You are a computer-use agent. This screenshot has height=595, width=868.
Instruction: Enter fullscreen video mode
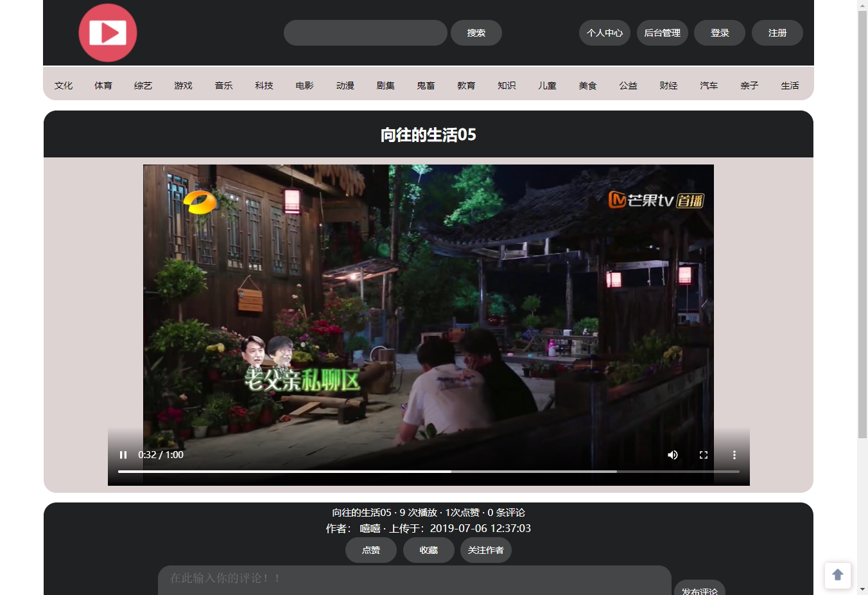tap(704, 455)
